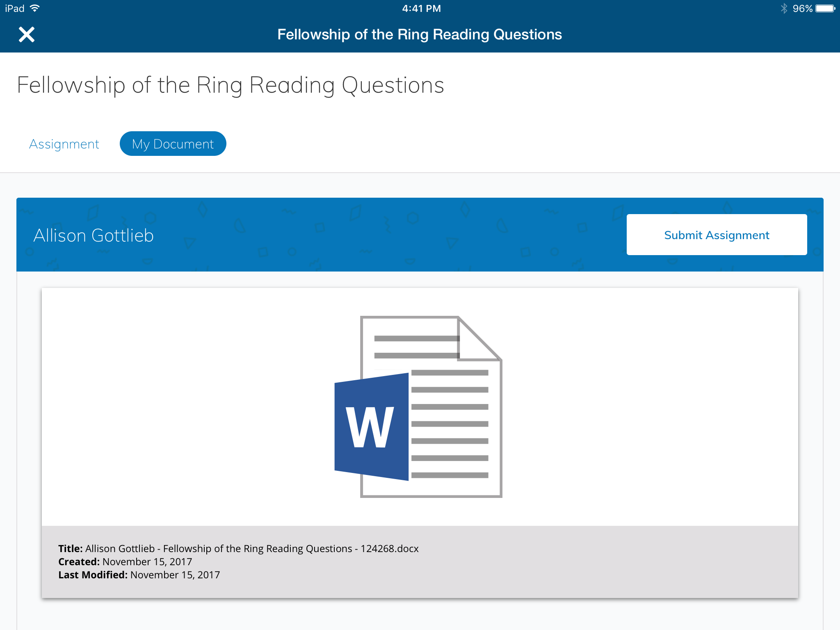This screenshot has height=630, width=840.
Task: Click the Last Modified date line
Action: (x=139, y=575)
